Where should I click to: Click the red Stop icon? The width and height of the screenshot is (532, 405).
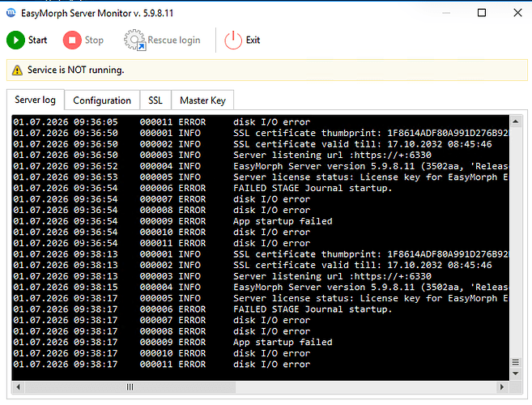coord(72,40)
